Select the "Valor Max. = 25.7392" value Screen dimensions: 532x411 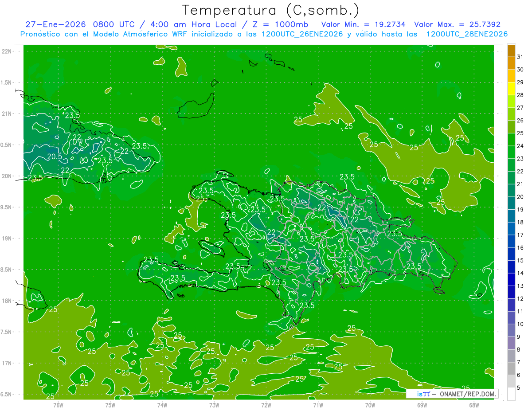(457, 24)
